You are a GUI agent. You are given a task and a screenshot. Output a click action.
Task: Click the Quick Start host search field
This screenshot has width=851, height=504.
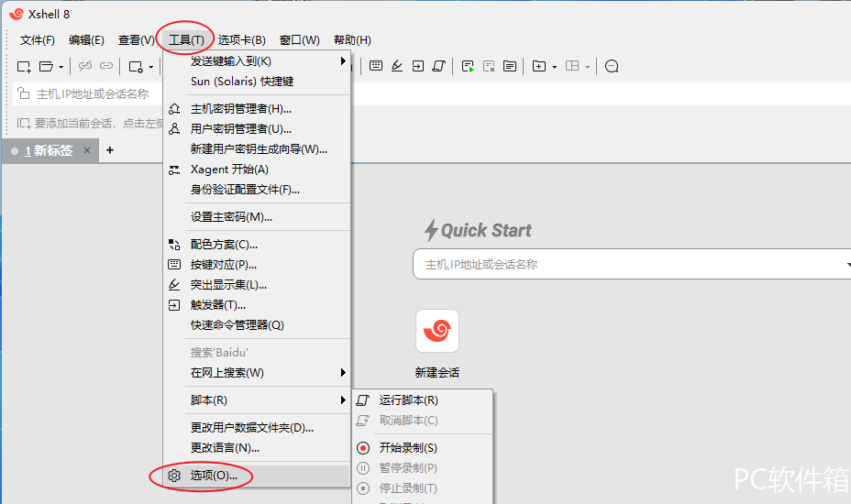click(x=630, y=264)
